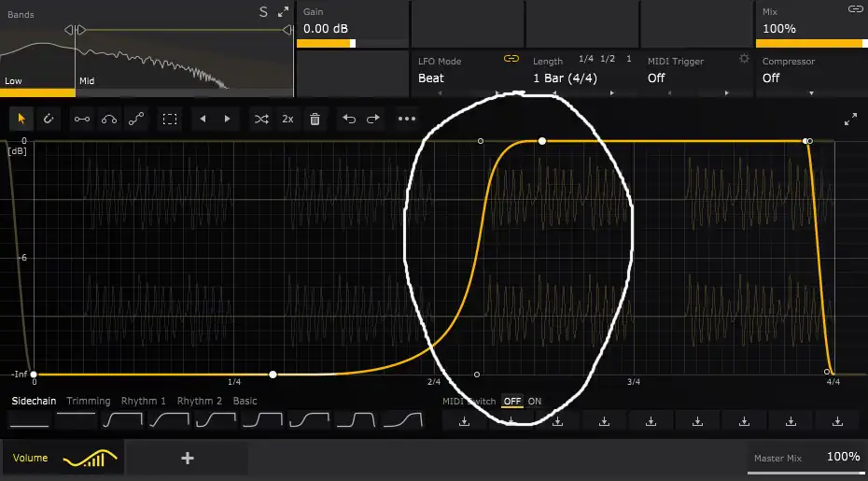Randomize the wave with the shuffle icon
The image size is (868, 481).
pyautogui.click(x=261, y=119)
